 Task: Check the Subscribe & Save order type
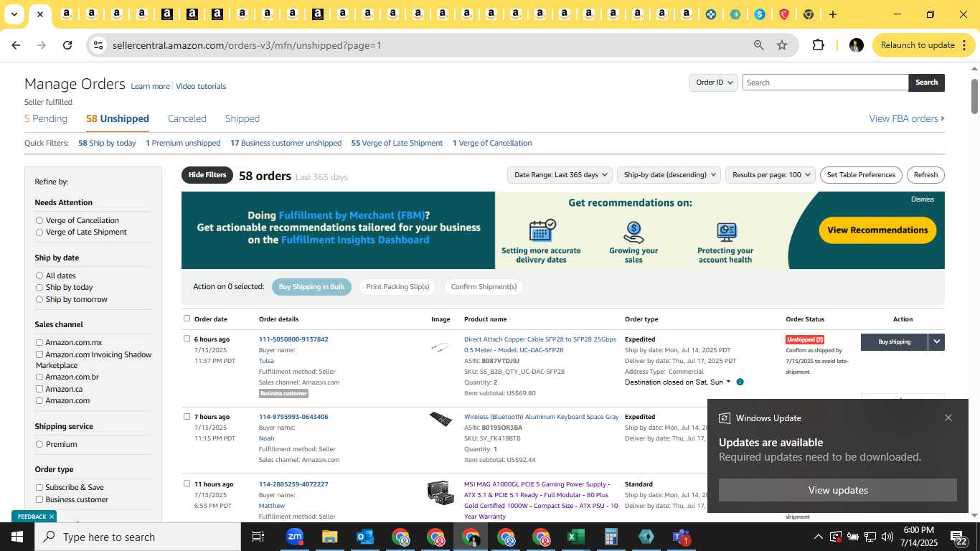coord(39,488)
